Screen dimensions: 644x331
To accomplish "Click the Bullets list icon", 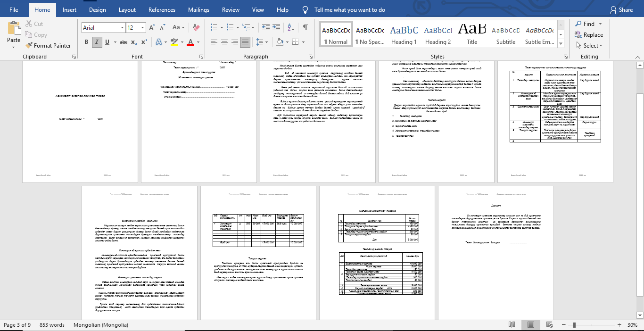I will click(x=214, y=27).
